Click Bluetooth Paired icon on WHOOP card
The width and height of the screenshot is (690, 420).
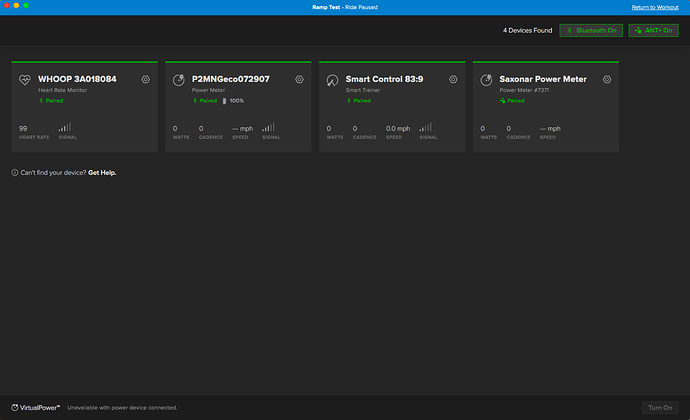(41, 101)
